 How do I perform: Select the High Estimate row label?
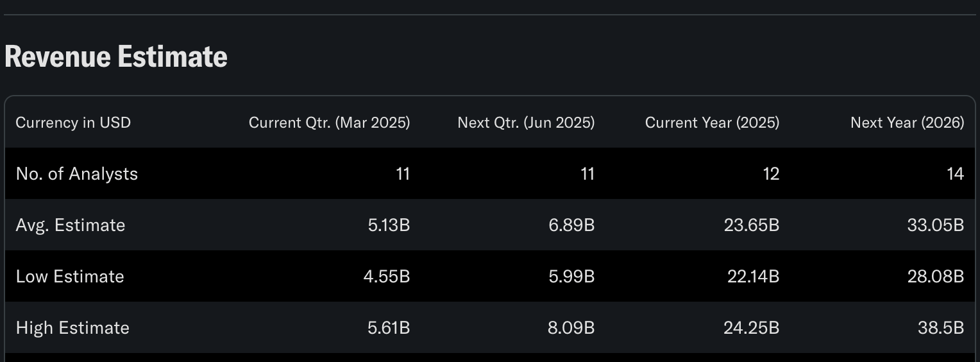tap(72, 328)
